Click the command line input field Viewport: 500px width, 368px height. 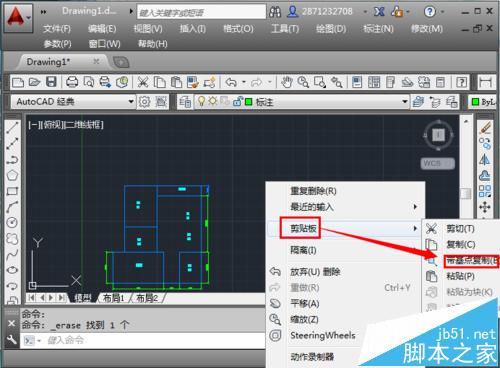143,340
